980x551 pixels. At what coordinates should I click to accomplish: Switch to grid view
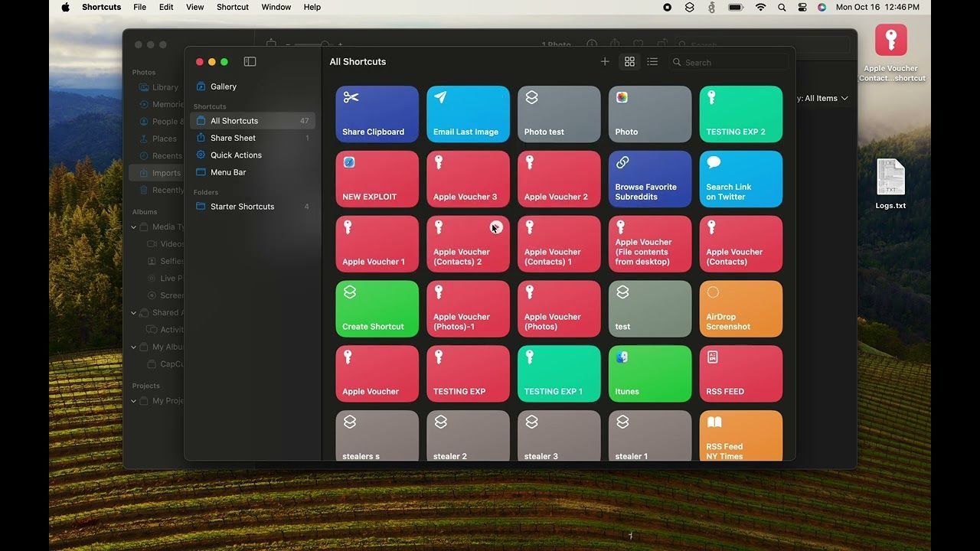click(x=629, y=62)
